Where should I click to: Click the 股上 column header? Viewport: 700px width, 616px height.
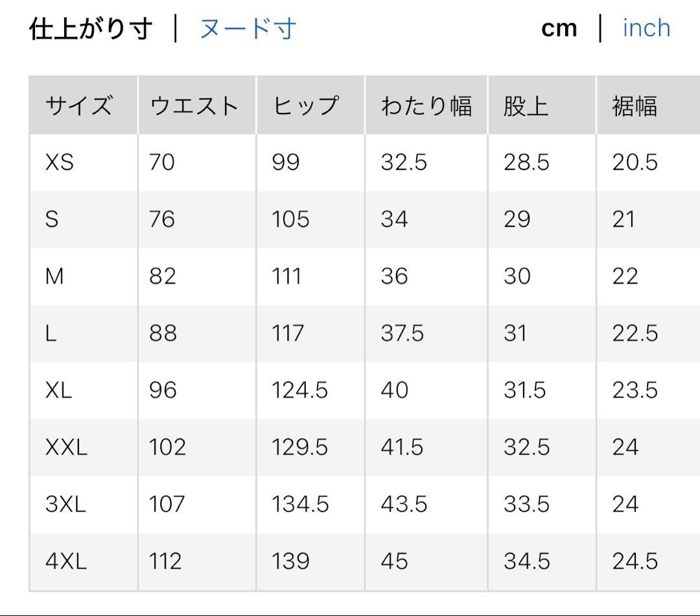click(x=526, y=106)
